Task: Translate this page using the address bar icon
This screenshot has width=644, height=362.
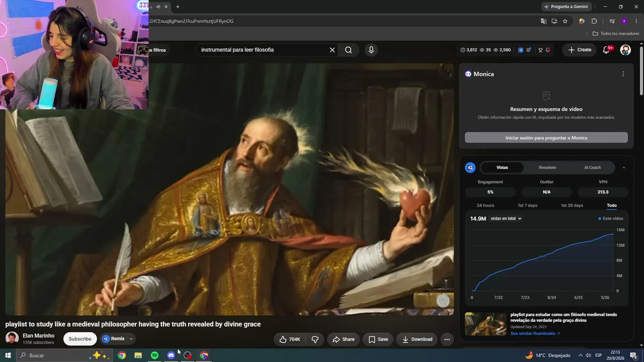Action: coord(543,21)
